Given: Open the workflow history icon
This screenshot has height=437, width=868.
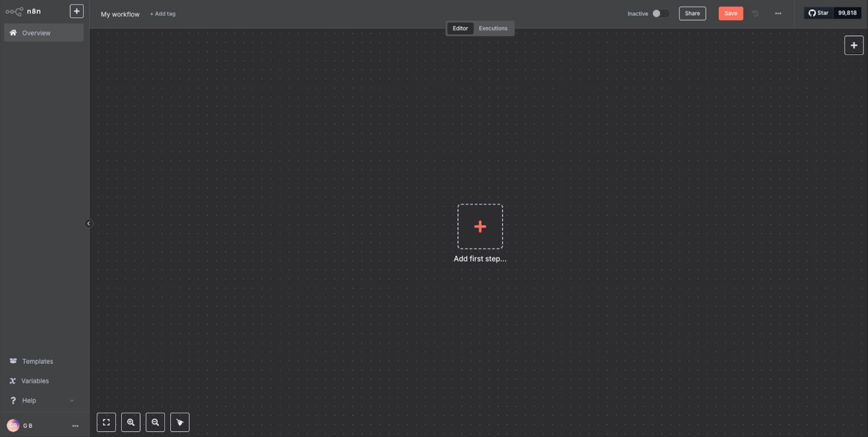Looking at the screenshot, I should [755, 14].
